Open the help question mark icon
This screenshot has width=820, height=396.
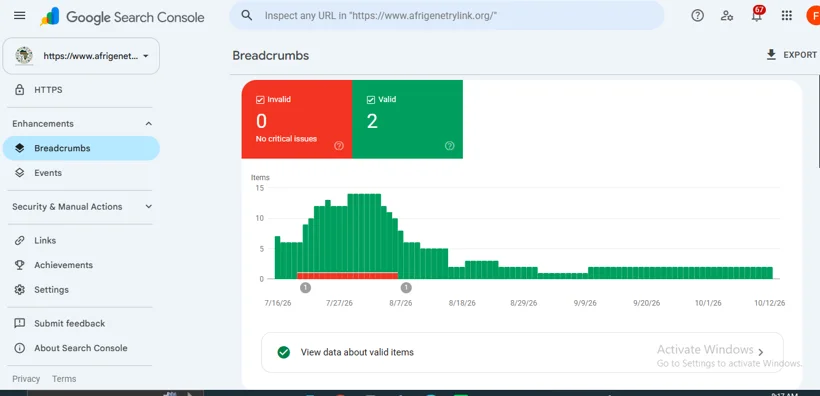698,16
